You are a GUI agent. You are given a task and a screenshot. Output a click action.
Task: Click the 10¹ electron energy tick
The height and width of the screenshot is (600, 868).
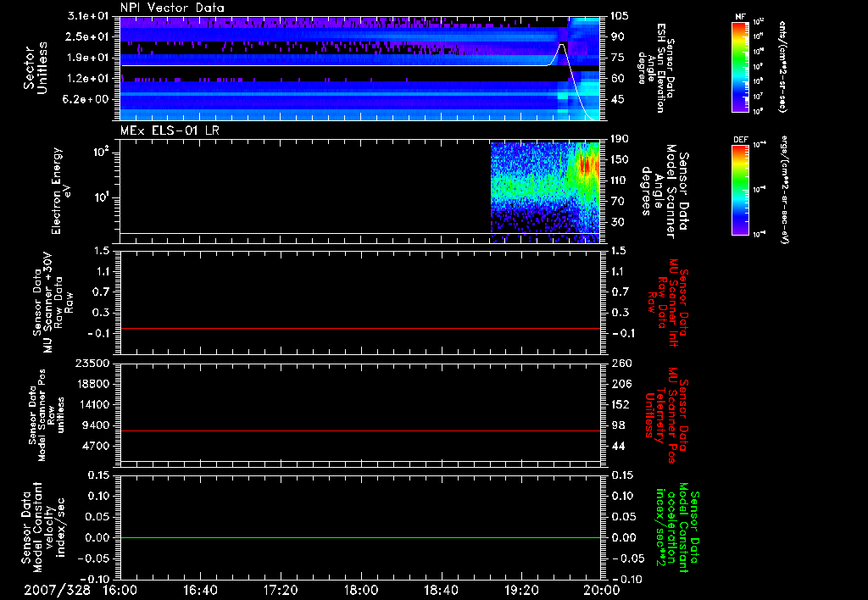point(100,197)
